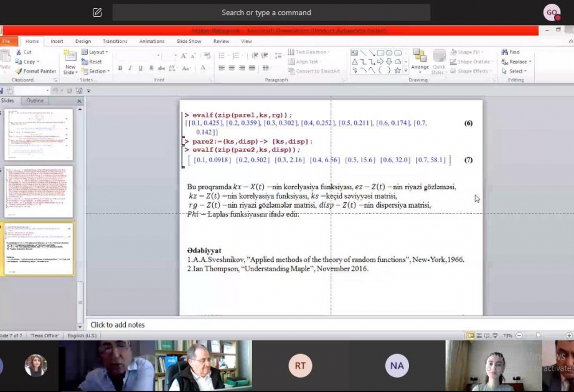Switch to the Design tab

(83, 41)
